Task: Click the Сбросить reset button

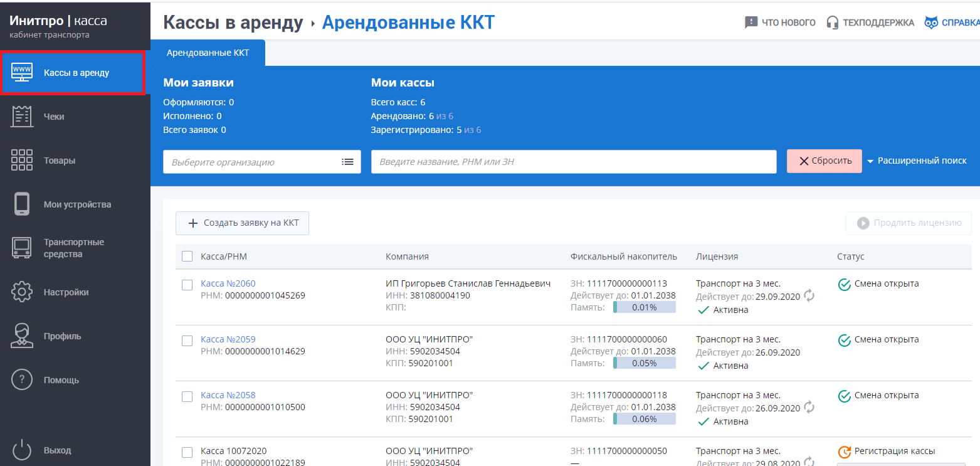Action: pyautogui.click(x=825, y=161)
